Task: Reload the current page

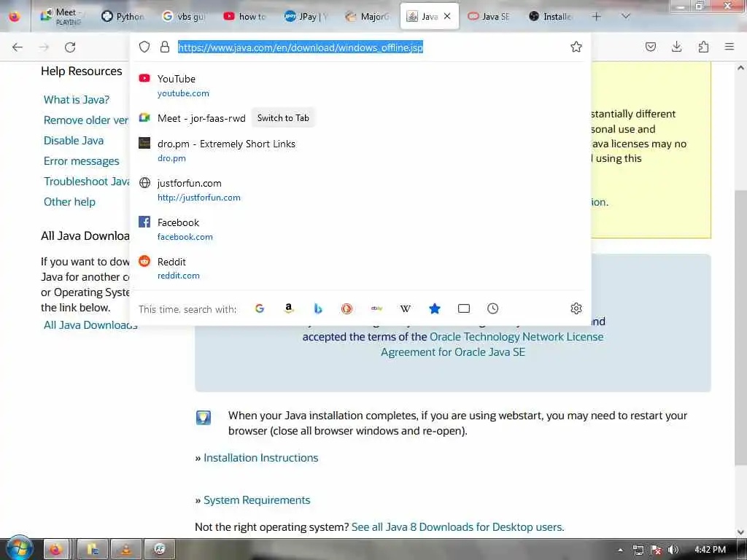Action: tap(70, 47)
